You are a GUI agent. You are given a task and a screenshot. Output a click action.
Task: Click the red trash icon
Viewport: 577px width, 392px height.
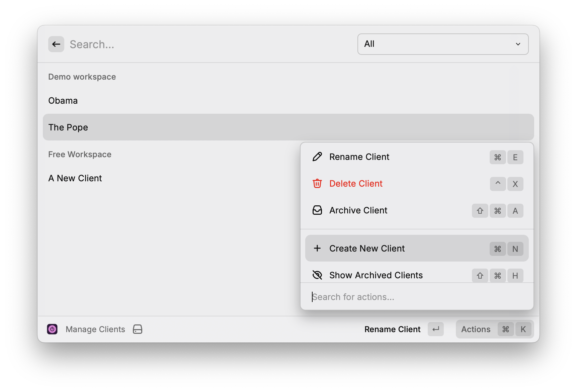point(317,184)
